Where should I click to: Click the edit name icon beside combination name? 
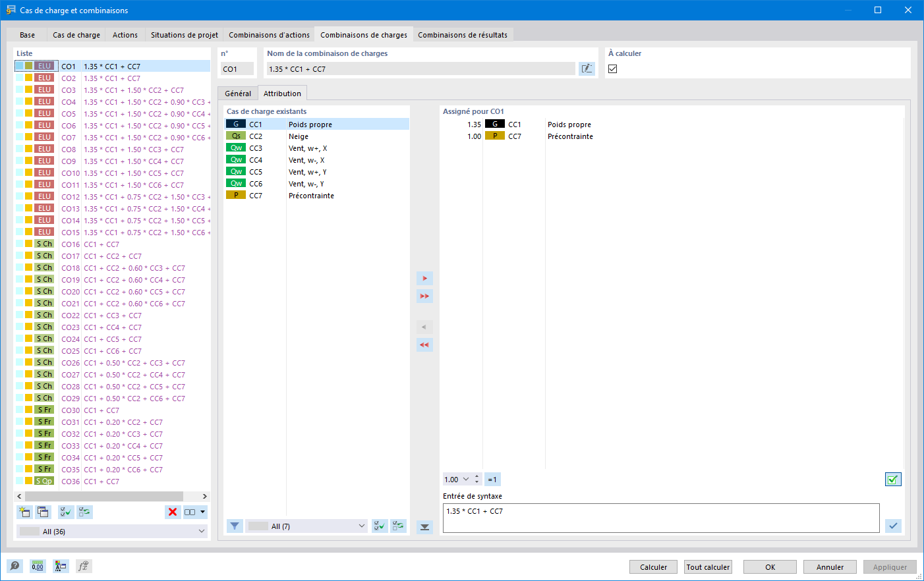coord(587,69)
